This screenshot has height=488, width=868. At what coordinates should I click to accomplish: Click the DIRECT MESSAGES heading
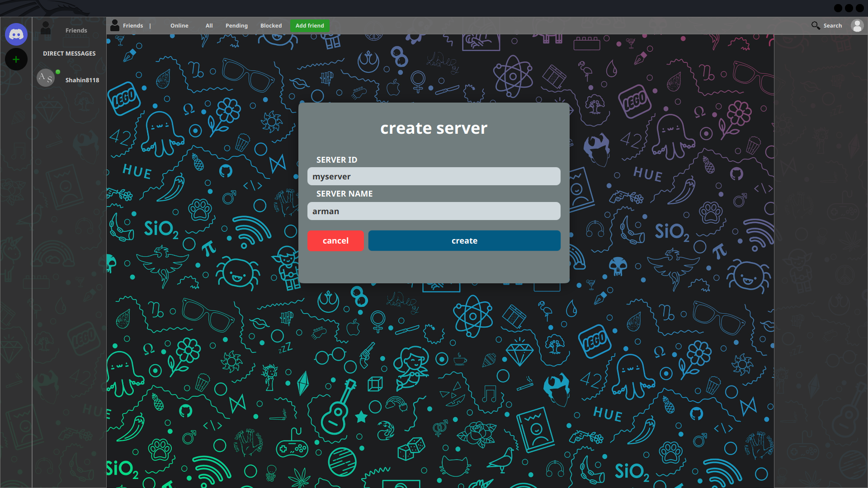pyautogui.click(x=69, y=53)
